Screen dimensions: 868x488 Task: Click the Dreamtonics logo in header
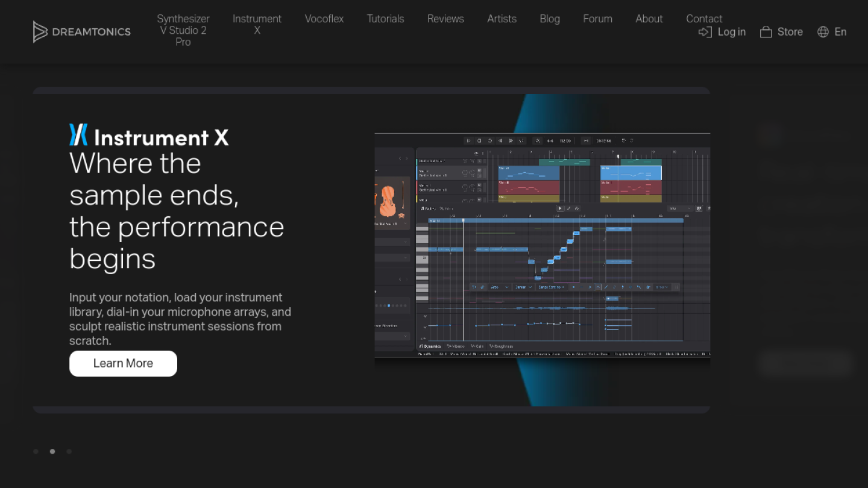click(x=81, y=32)
